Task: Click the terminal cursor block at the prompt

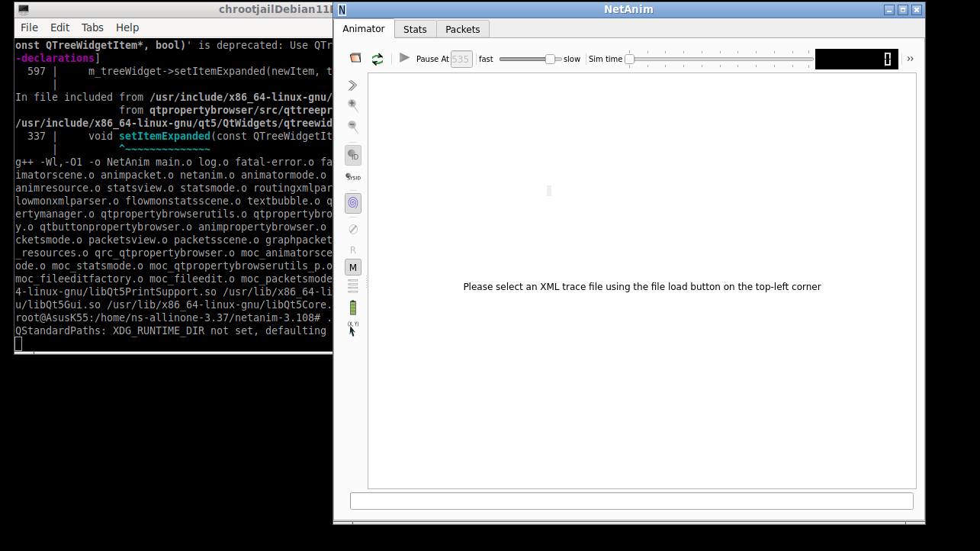Action: [18, 343]
